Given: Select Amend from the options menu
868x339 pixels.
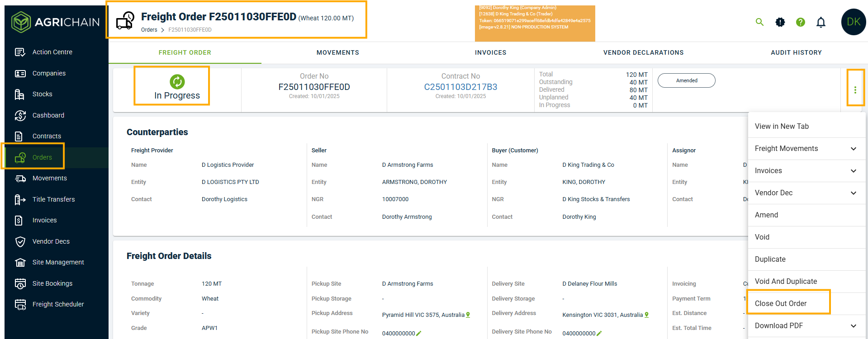Looking at the screenshot, I should point(807,215).
